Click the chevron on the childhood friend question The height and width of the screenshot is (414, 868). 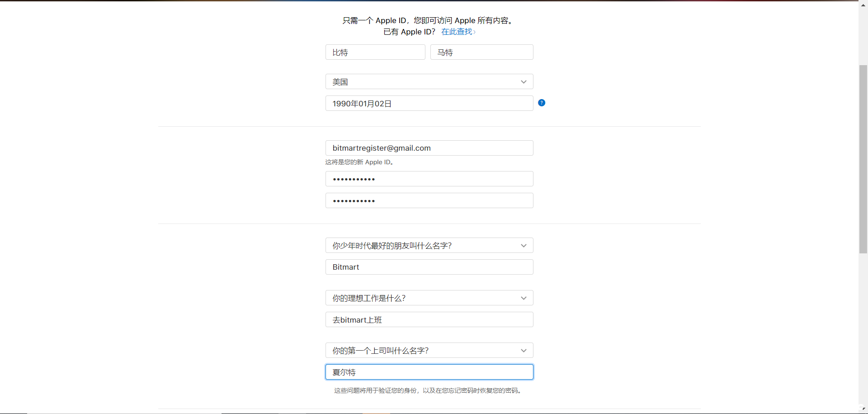pos(524,246)
